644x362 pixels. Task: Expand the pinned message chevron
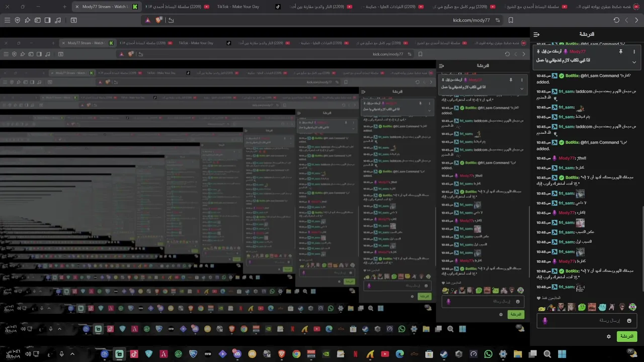pyautogui.click(x=634, y=62)
